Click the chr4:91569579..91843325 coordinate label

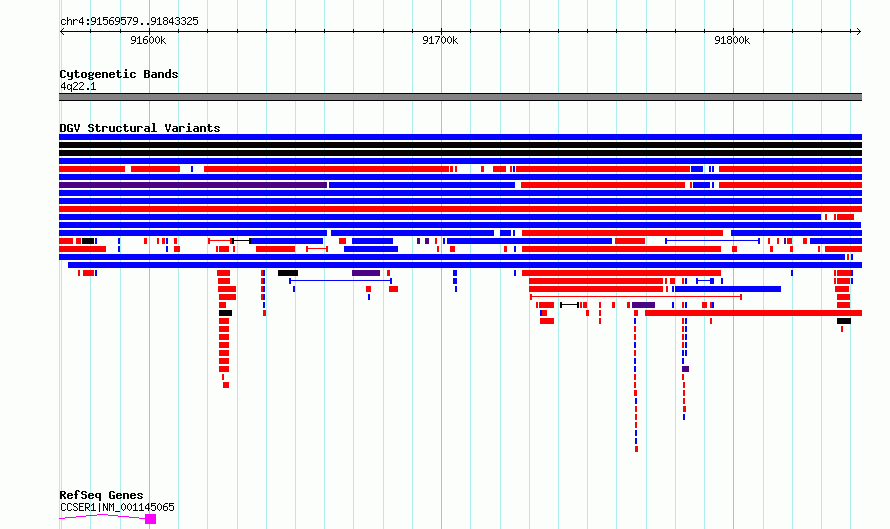(129, 21)
